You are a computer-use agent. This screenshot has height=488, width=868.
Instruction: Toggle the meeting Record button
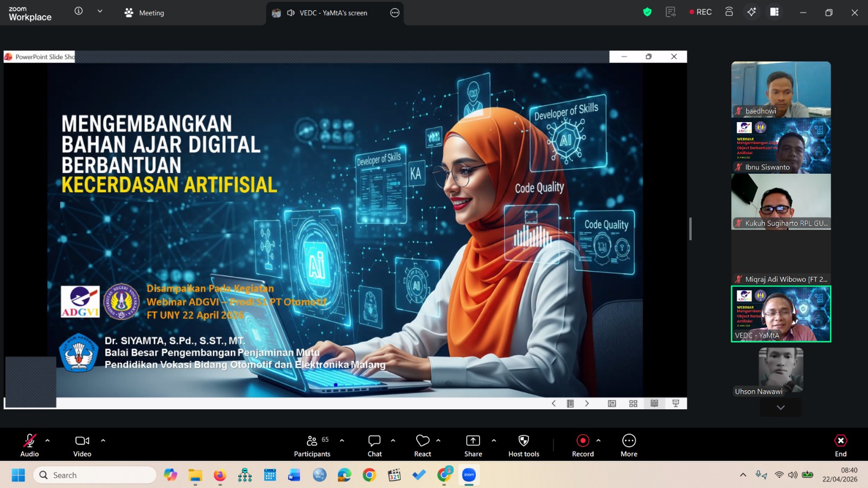(583, 445)
